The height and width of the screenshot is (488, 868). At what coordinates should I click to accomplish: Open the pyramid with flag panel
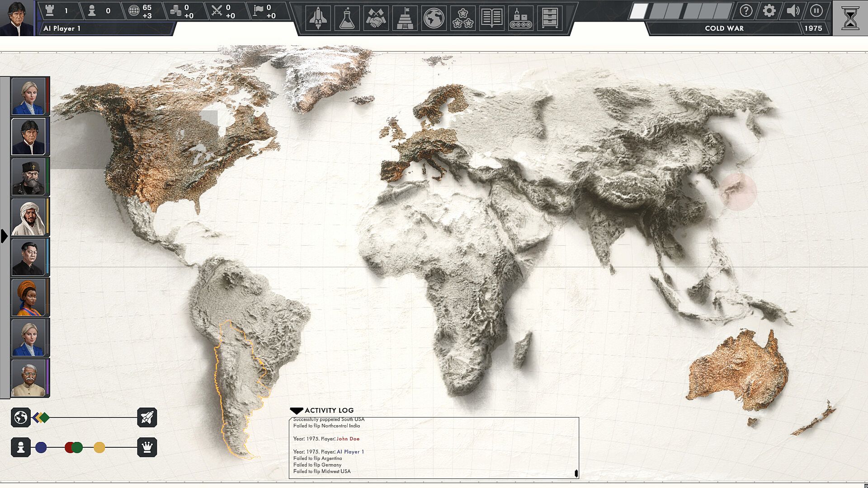[405, 18]
